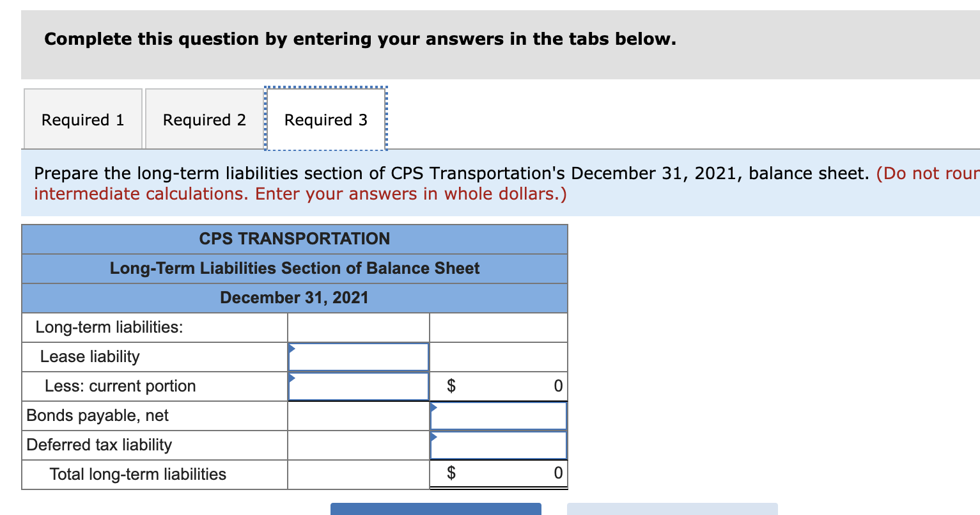Click the Deferred tax liability input field
The height and width of the screenshot is (515, 980).
(499, 445)
